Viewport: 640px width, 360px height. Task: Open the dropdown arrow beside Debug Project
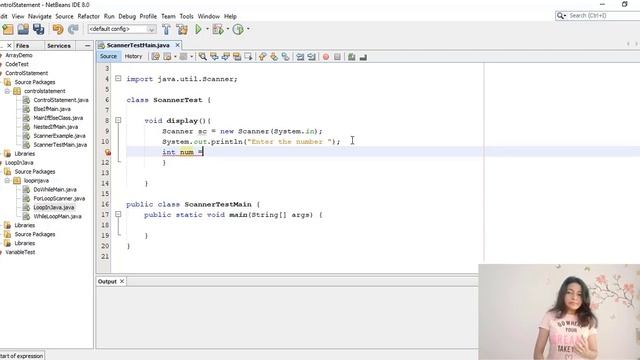coord(227,29)
